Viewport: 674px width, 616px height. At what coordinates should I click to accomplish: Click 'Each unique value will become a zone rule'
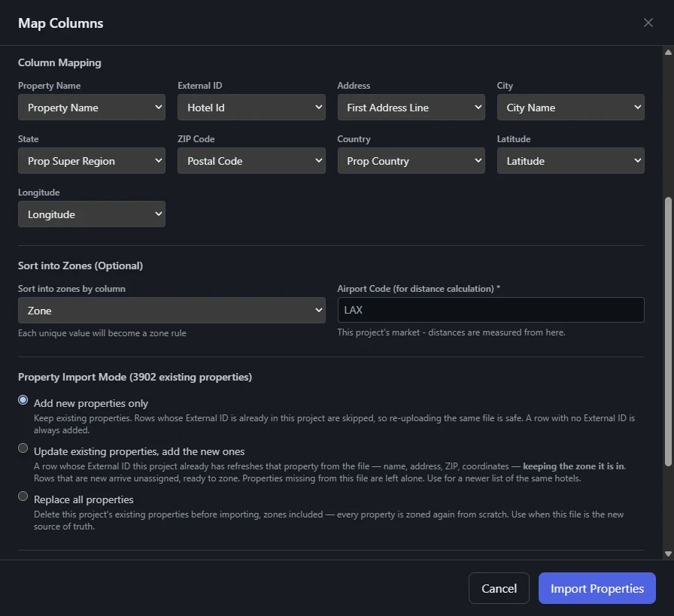pos(102,333)
